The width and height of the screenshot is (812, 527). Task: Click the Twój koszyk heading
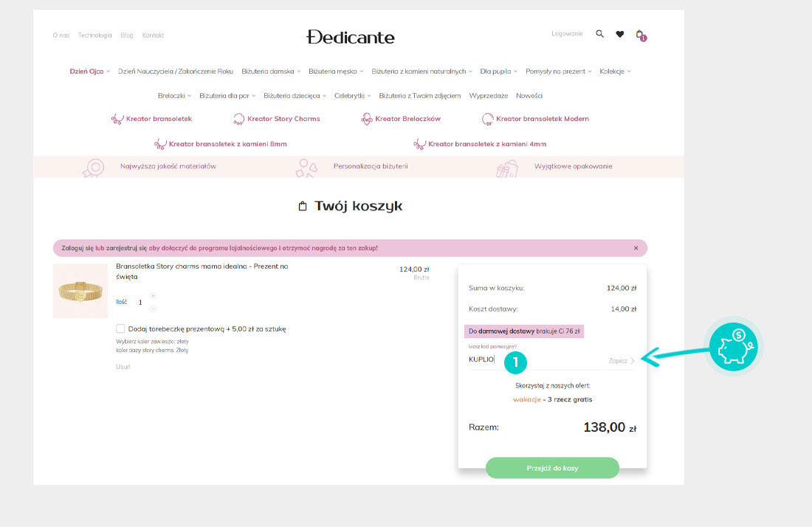click(351, 206)
